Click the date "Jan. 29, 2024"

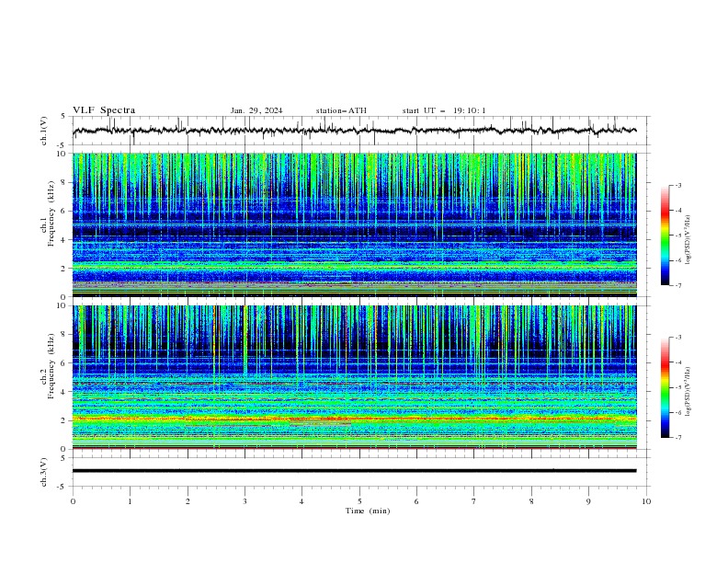click(256, 110)
